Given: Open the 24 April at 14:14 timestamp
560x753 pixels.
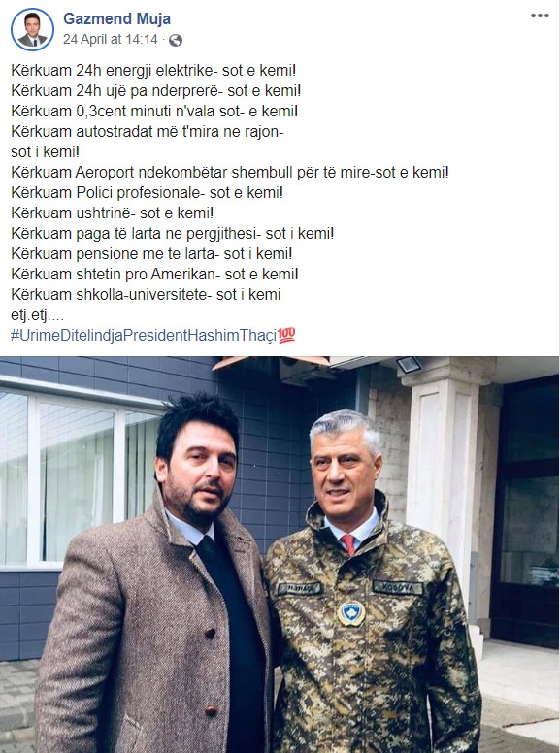Looking at the screenshot, I should point(110,40).
